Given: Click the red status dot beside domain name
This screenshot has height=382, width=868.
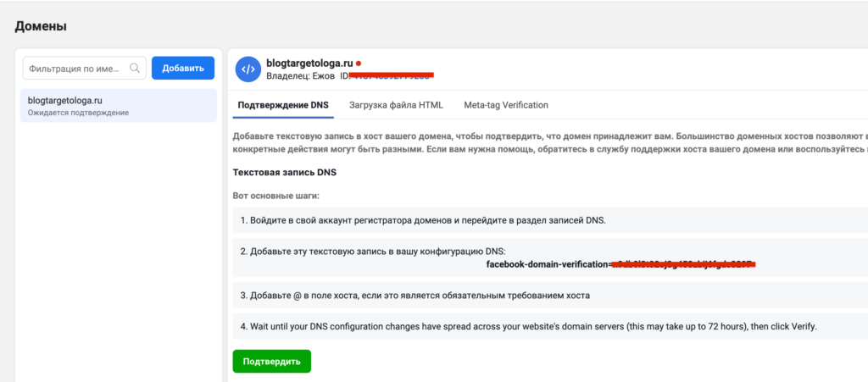Looking at the screenshot, I should 359,63.
